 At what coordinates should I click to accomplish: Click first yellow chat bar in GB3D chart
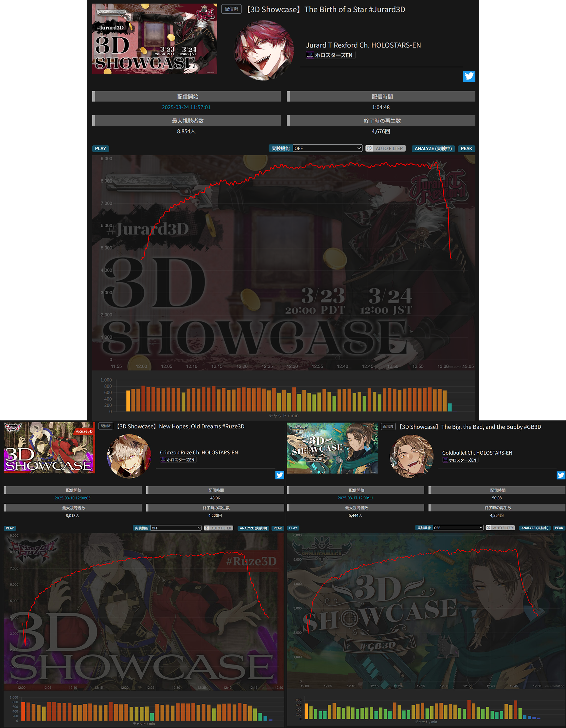[306, 711]
